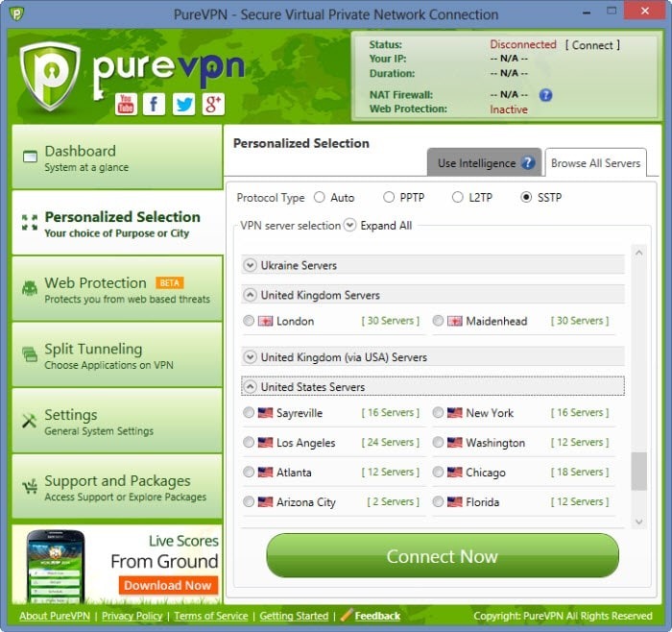Screen dimensions: 672x632
Task: Click the London flag icon
Action: (x=265, y=321)
